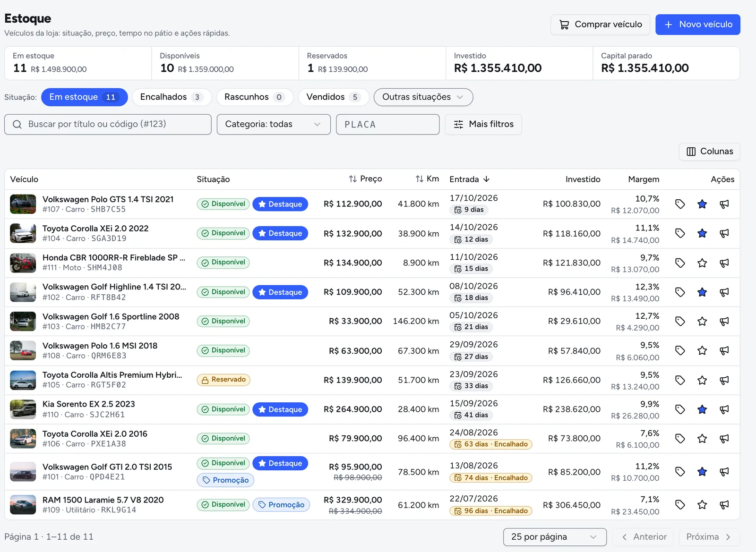The image size is (756, 552).
Task: Sort table by Preço column
Action: pos(365,179)
